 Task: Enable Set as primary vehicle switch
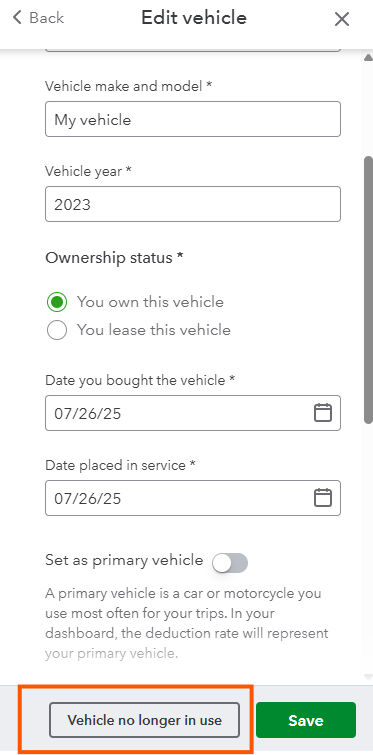pos(230,563)
